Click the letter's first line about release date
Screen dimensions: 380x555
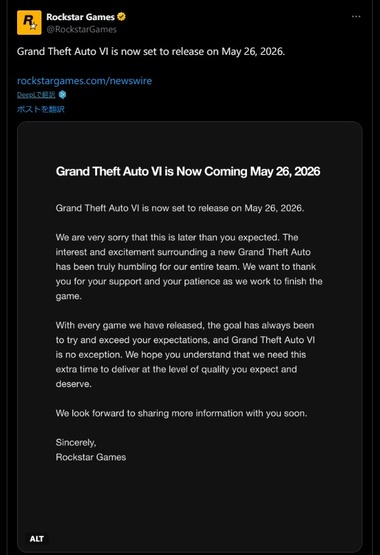(x=180, y=208)
